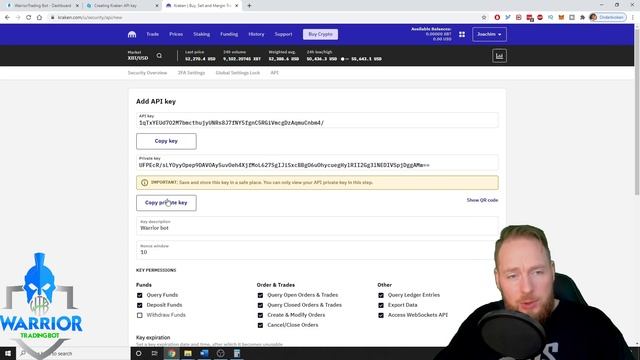Click the red stop-sign adblock extension icon
Screen dimensions: 640x360
point(540,18)
